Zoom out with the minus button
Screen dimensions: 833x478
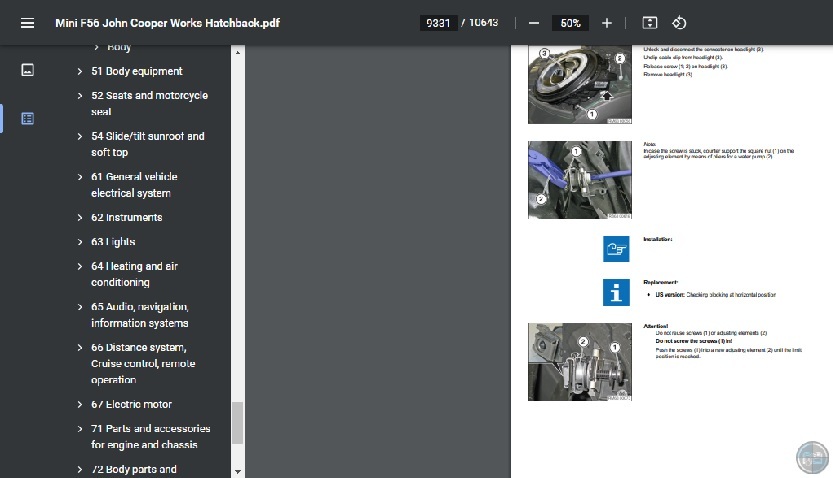[534, 23]
